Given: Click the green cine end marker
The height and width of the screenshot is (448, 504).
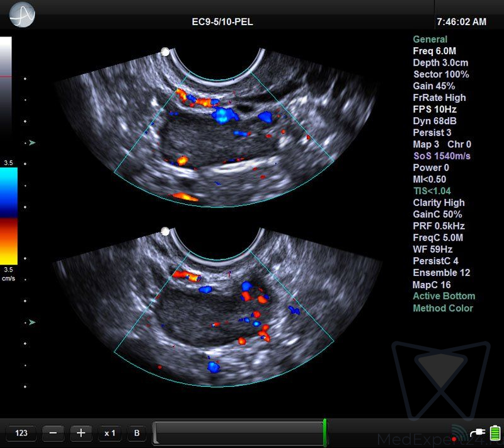Looking at the screenshot, I should pos(324,433).
